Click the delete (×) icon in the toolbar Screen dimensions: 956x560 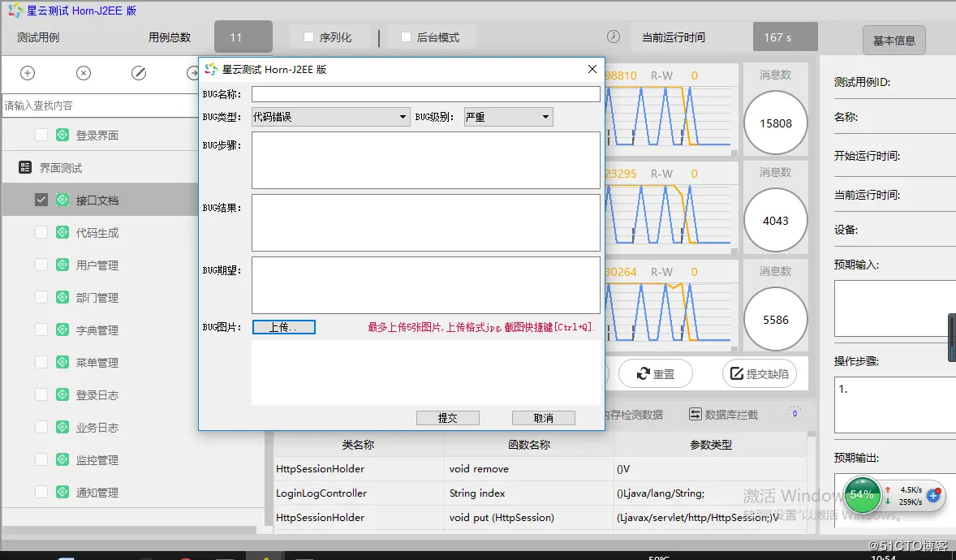(83, 73)
